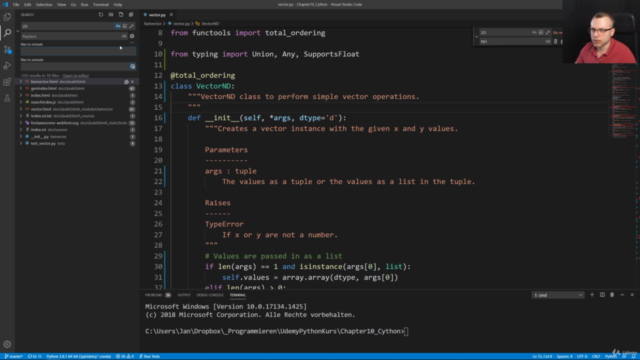Screen dimensions: 640x360
Task: Click Run Tests in status bar
Action: pyautogui.click(x=150, y=356)
